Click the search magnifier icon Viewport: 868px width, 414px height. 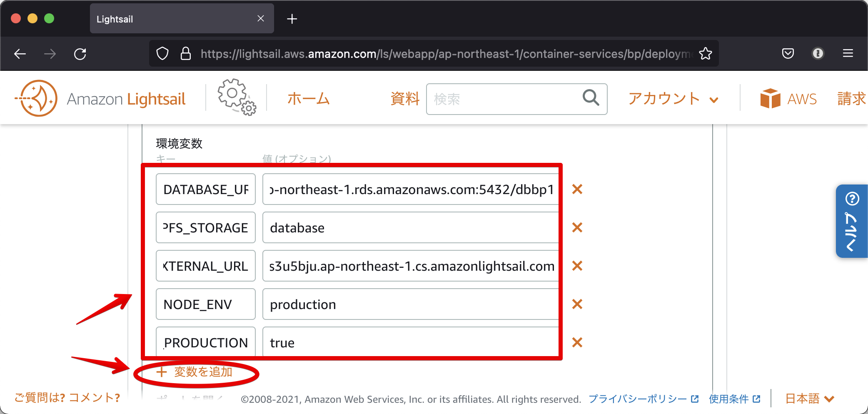point(591,98)
